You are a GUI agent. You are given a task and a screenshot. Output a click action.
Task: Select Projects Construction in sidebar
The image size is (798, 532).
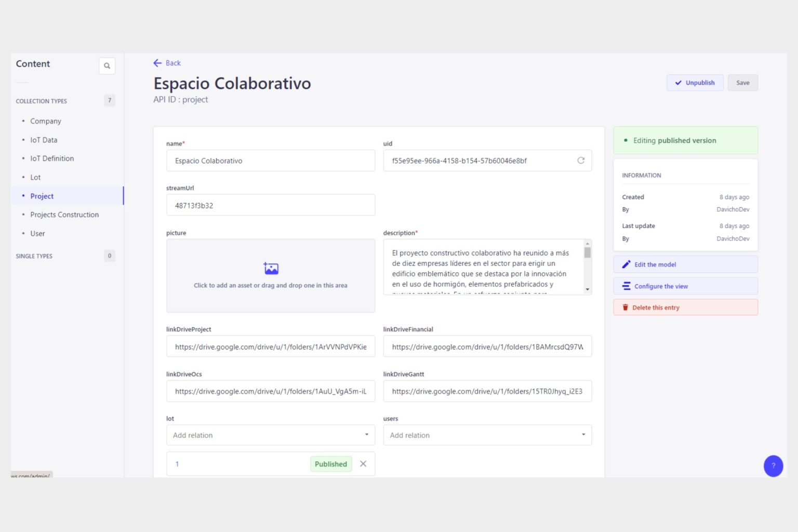tap(64, 215)
